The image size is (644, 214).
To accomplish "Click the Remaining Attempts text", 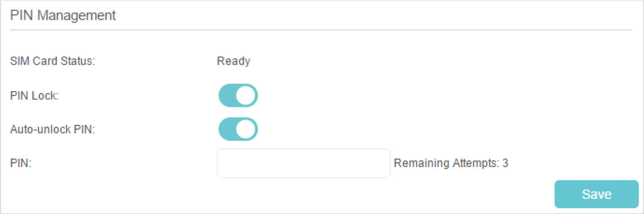I will coord(451,163).
